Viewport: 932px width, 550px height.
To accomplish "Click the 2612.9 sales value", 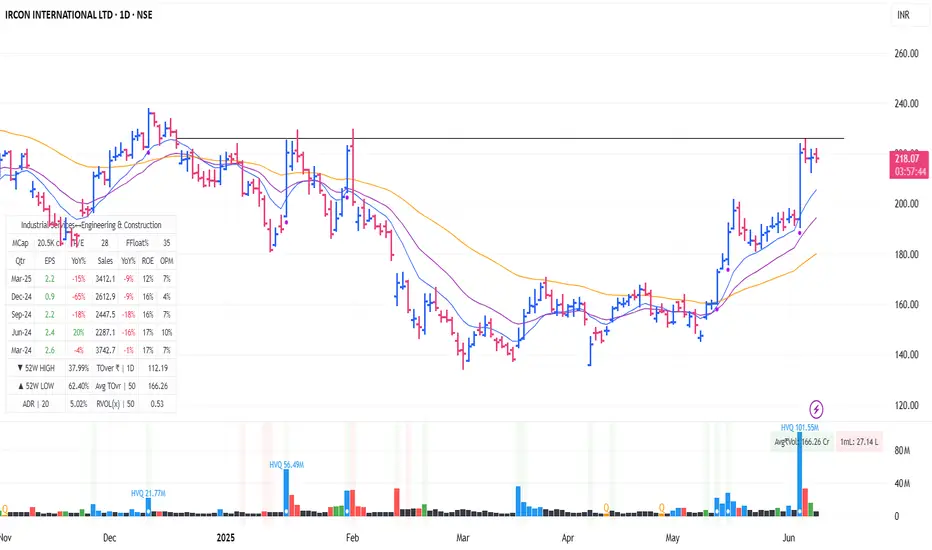I will point(105,296).
